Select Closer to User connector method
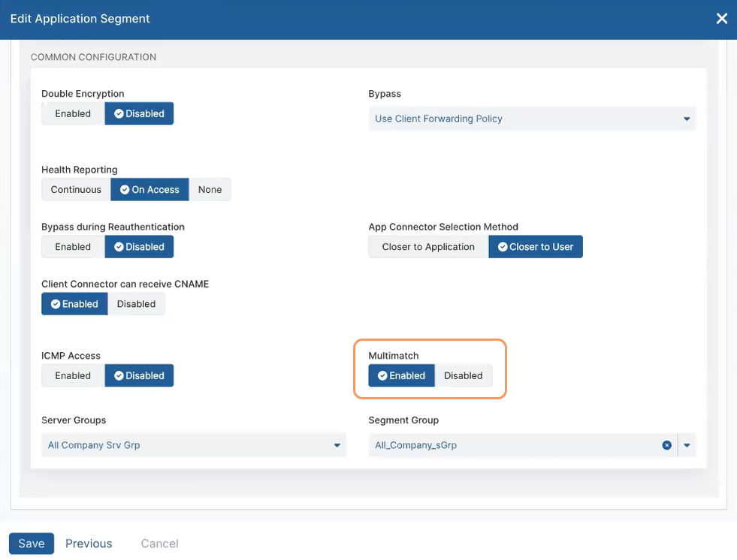Image resolution: width=737 pixels, height=560 pixels. [x=535, y=247]
